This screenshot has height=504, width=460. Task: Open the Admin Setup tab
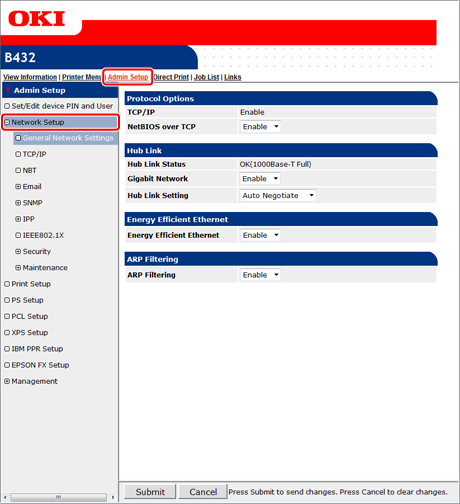pos(128,77)
